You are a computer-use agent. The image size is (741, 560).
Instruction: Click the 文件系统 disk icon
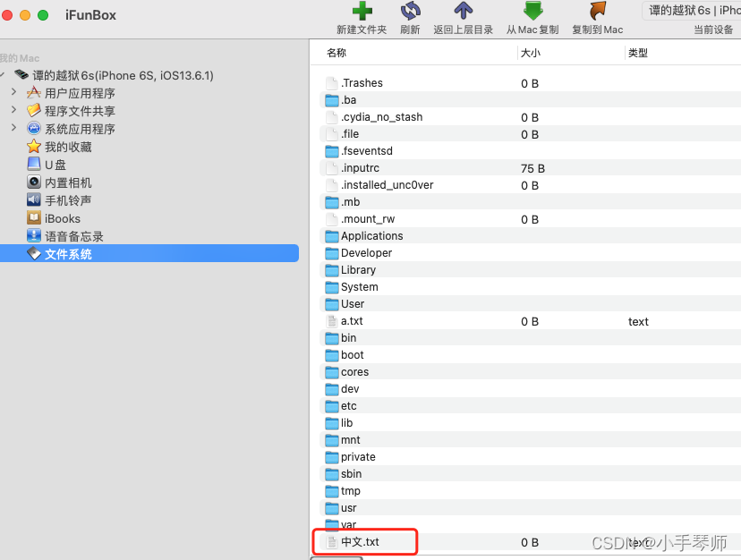tap(33, 253)
